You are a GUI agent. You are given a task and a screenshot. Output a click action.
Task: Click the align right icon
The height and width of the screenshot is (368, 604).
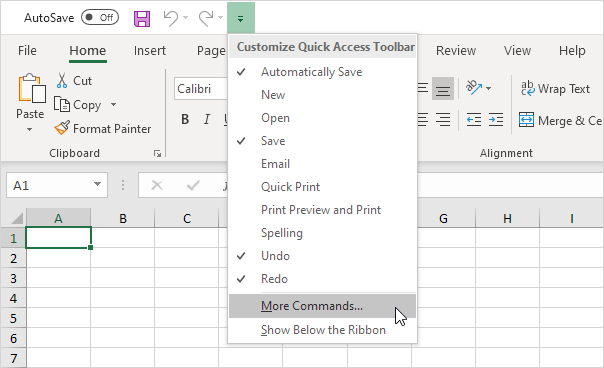(x=443, y=120)
